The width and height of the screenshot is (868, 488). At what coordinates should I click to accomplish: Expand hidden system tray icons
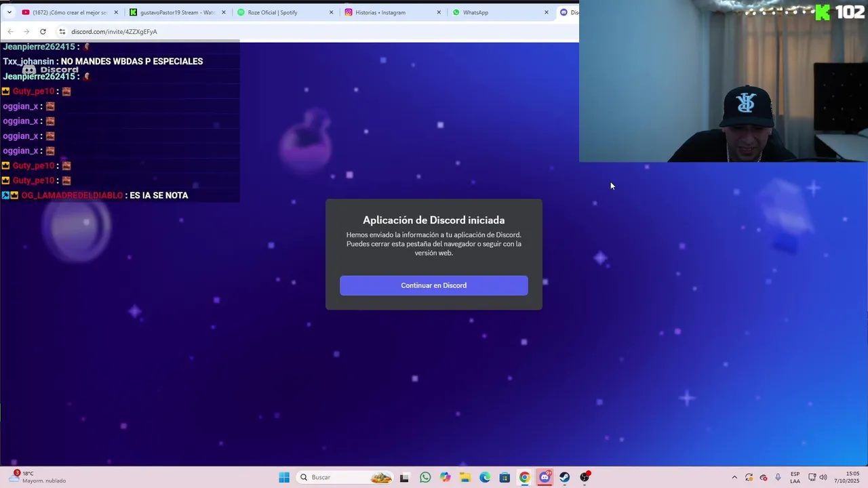[734, 477]
